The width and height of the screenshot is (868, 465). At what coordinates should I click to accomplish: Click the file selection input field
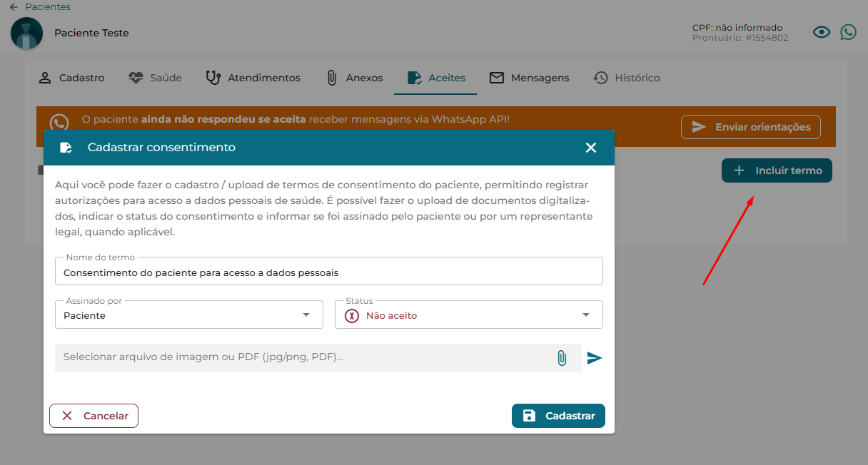(318, 358)
